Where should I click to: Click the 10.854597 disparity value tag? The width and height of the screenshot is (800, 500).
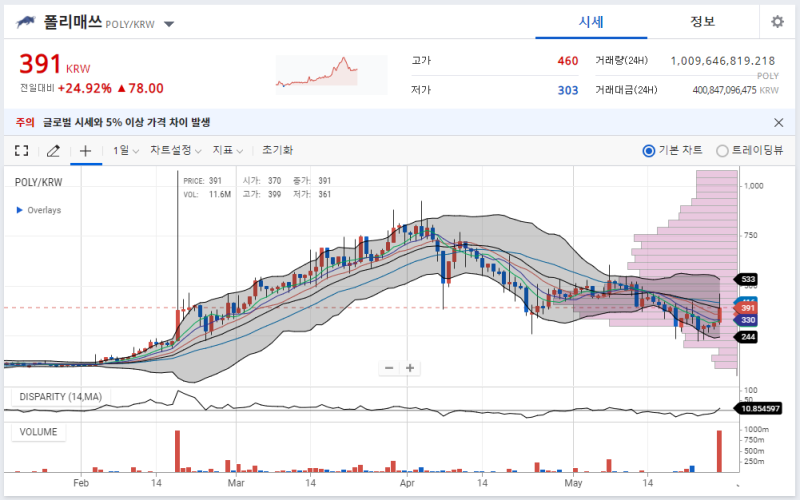[759, 408]
